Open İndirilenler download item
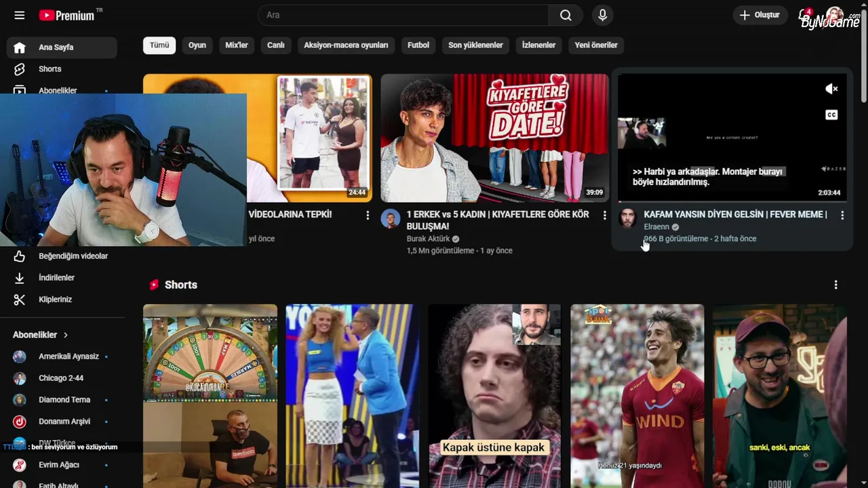868x488 pixels. point(62,278)
